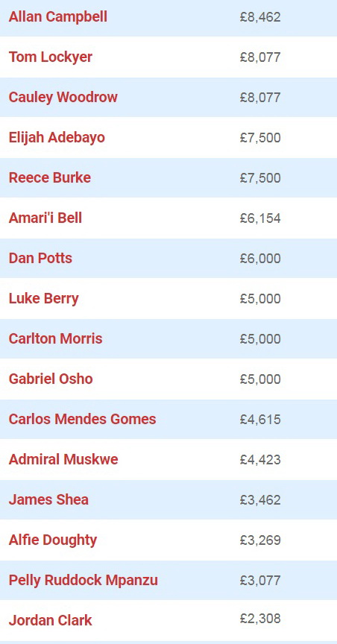Select the £4,615 wage cell
Screen dimensions: 337x644
260,420
